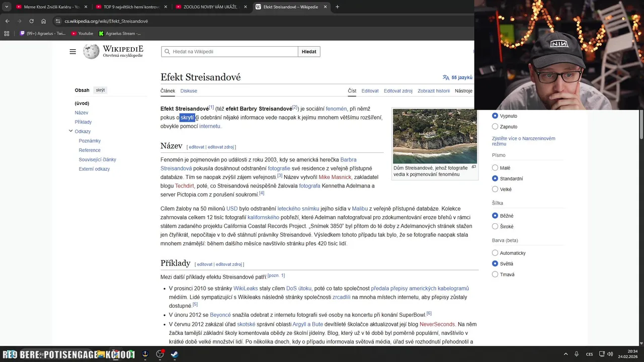Open the Editovat tab
This screenshot has width=644, height=362.
(x=370, y=91)
